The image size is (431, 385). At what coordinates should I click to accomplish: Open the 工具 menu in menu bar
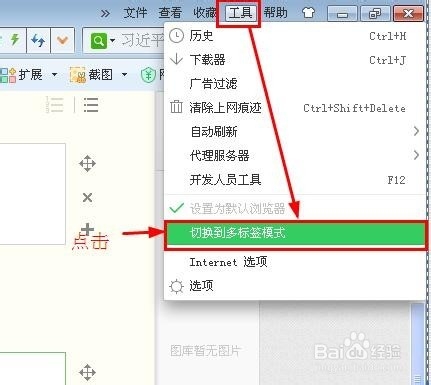tap(240, 13)
